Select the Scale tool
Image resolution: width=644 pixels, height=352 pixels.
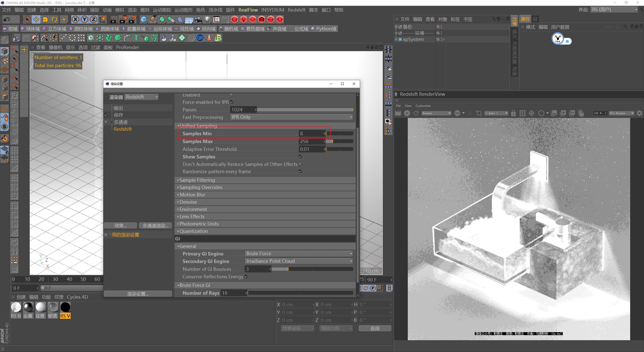pyautogui.click(x=45, y=19)
